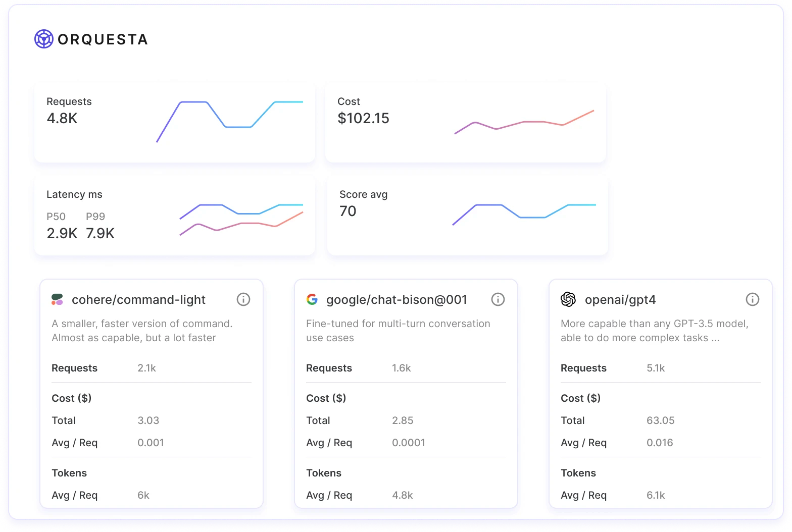
Task: Select the P50 latency value 2.9K
Action: tap(62, 233)
